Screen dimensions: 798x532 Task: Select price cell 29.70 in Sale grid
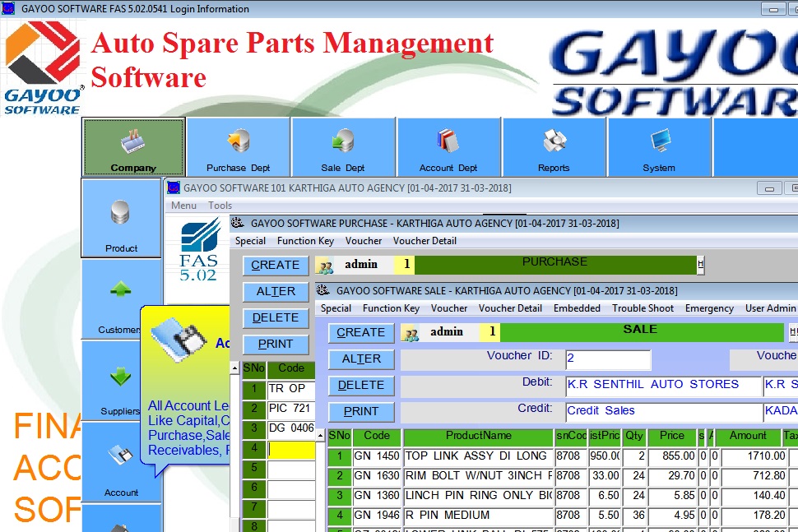coord(672,476)
